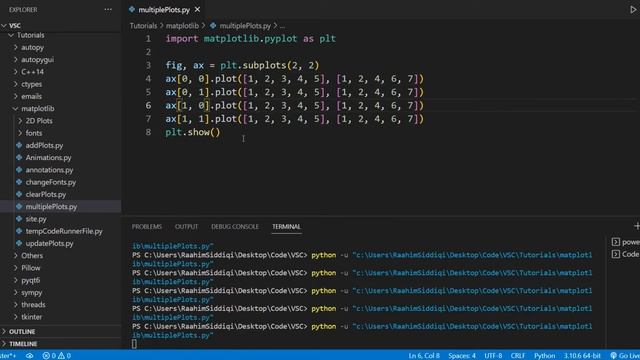Viewport: 640px width, 360px height.
Task: Open changeFonts.py file
Action: click(51, 182)
